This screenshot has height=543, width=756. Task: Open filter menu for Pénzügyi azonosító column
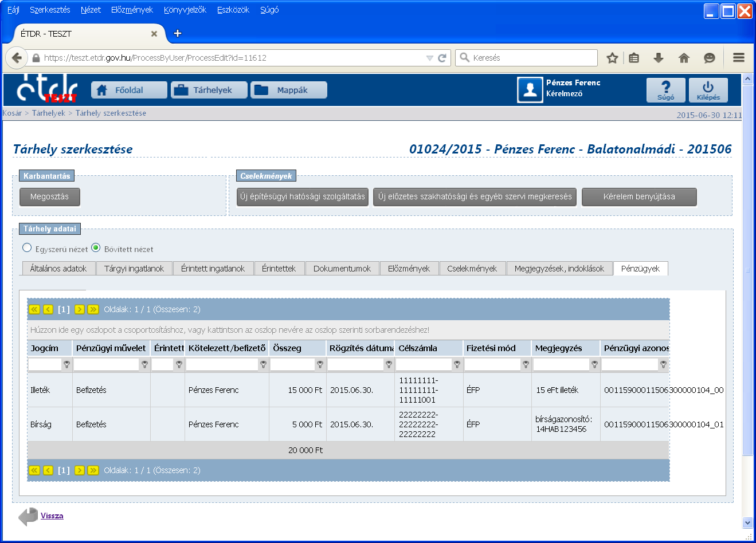coord(663,364)
